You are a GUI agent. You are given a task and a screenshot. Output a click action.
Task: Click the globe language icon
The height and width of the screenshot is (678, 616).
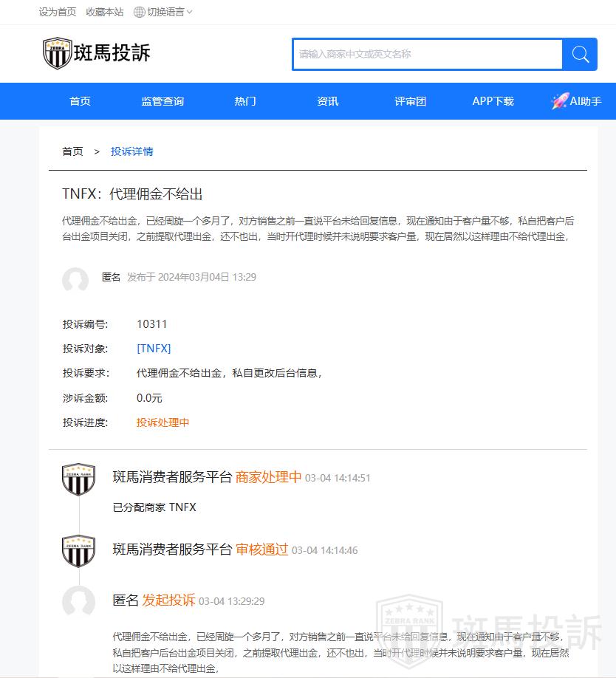[140, 12]
